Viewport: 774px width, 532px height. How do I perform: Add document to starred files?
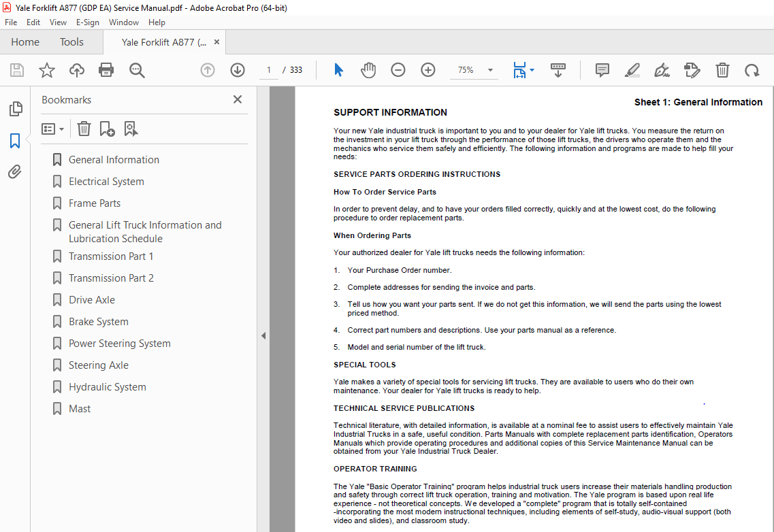(47, 70)
